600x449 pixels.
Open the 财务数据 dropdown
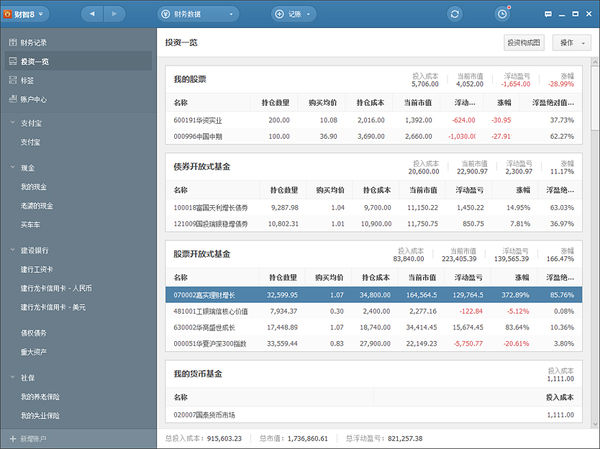click(198, 14)
